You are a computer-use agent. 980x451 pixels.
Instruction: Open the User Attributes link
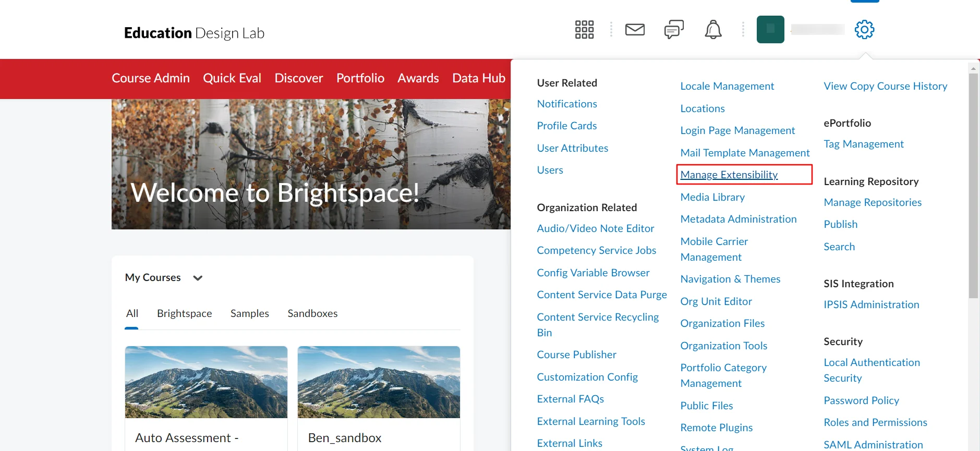[573, 148]
